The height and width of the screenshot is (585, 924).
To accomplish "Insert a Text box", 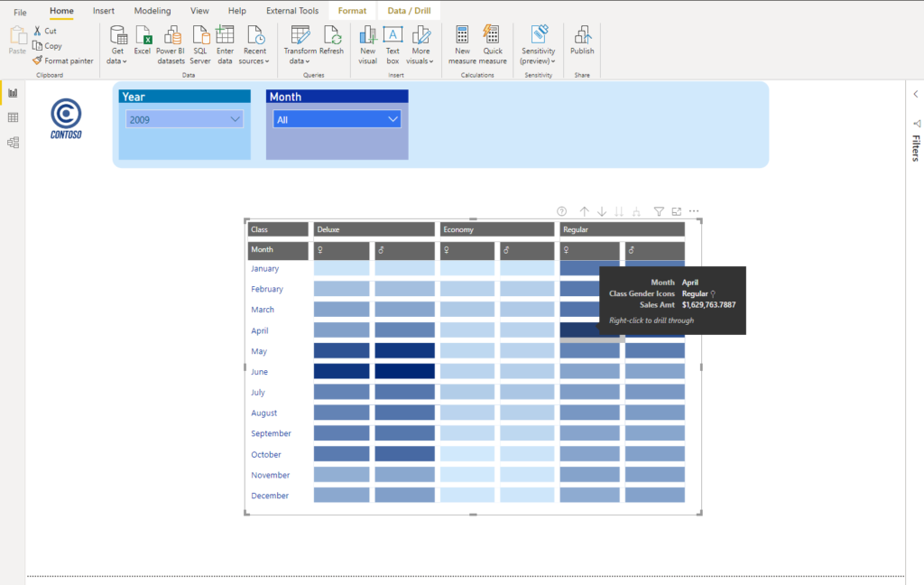I will click(393, 45).
